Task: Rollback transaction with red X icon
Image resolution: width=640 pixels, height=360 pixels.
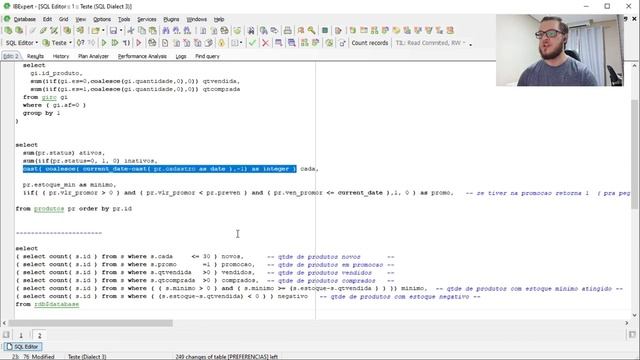Action: tap(265, 43)
